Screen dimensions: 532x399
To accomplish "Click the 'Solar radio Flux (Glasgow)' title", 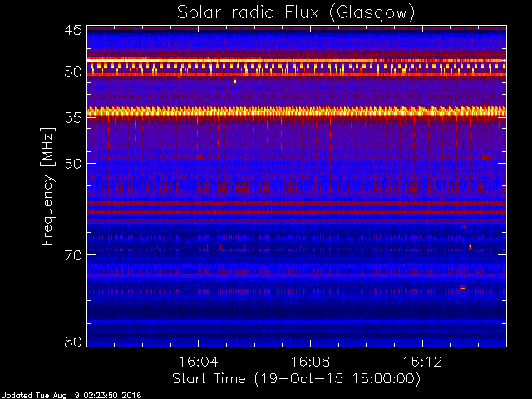I will coord(296,13).
